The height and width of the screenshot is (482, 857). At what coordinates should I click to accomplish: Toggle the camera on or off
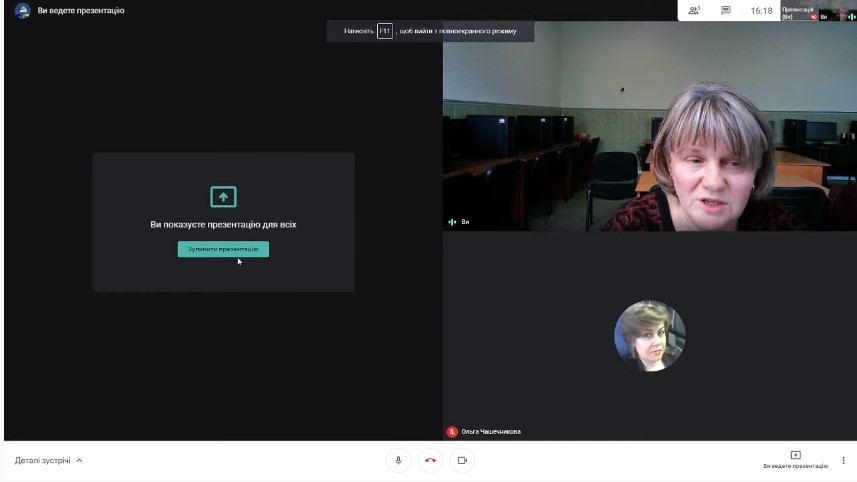click(x=462, y=460)
